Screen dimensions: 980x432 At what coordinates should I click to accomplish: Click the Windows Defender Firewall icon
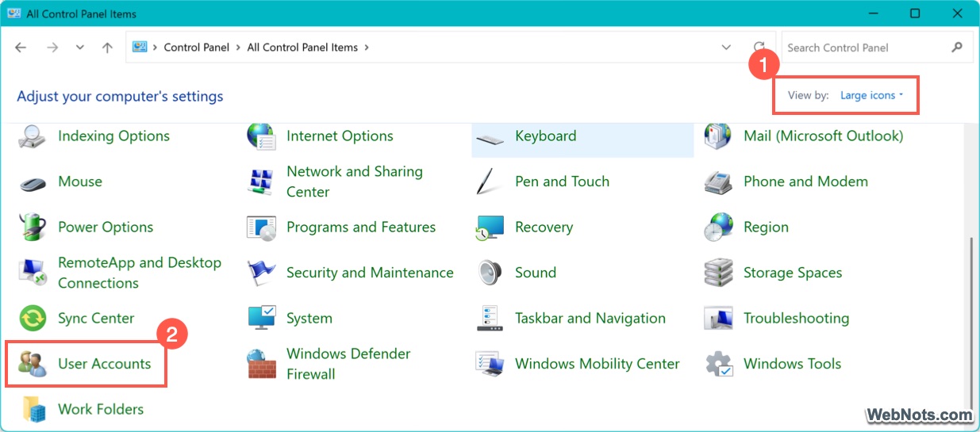click(x=261, y=364)
